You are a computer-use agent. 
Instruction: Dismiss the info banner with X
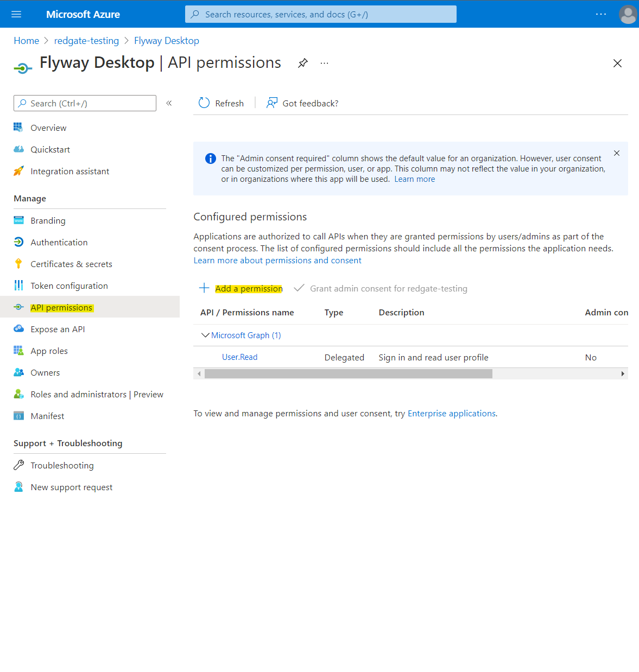617,153
